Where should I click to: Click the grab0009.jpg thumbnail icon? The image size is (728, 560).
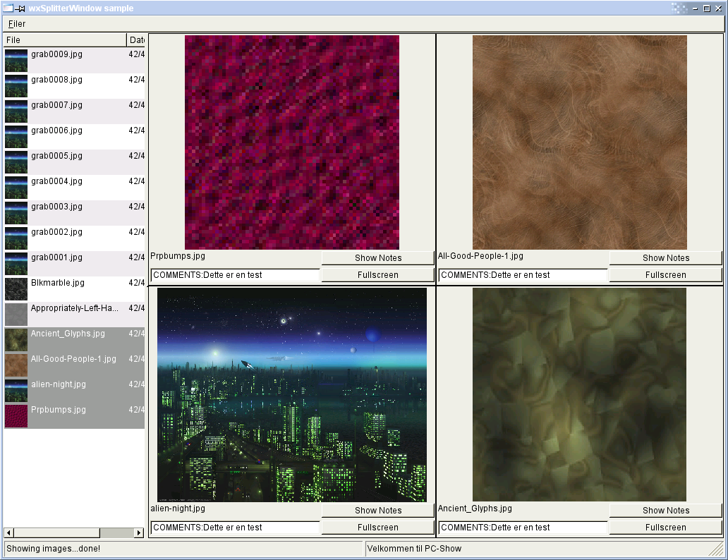[16, 60]
